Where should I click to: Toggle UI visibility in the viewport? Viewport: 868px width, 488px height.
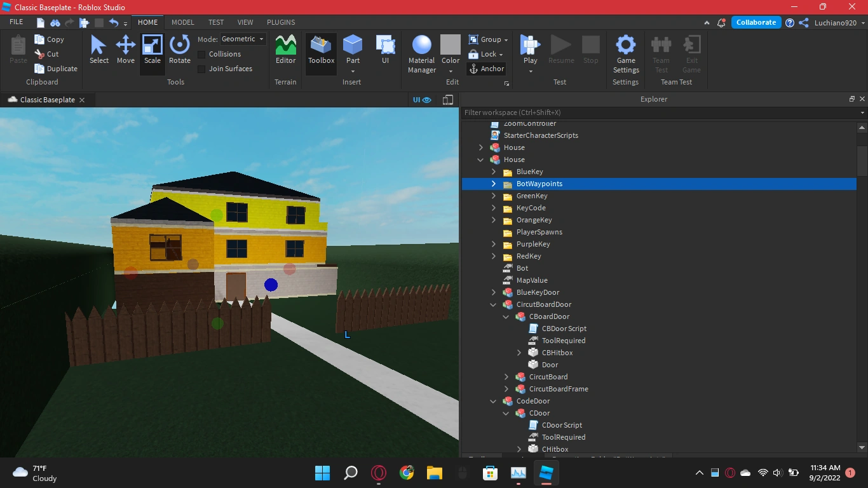click(x=421, y=100)
